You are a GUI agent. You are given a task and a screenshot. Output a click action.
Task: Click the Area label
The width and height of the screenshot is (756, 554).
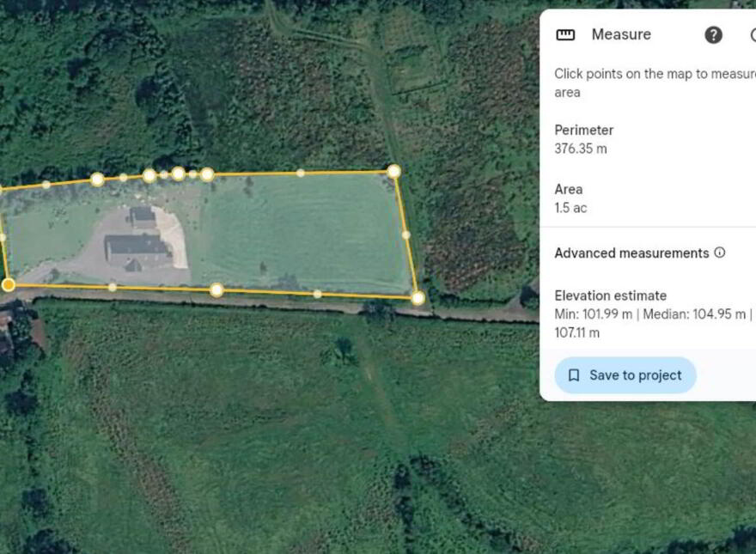click(x=569, y=189)
